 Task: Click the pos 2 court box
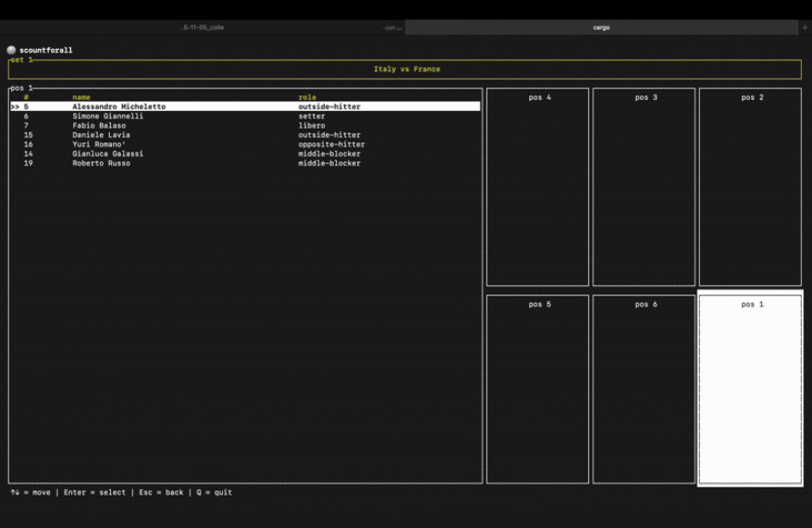(750, 187)
